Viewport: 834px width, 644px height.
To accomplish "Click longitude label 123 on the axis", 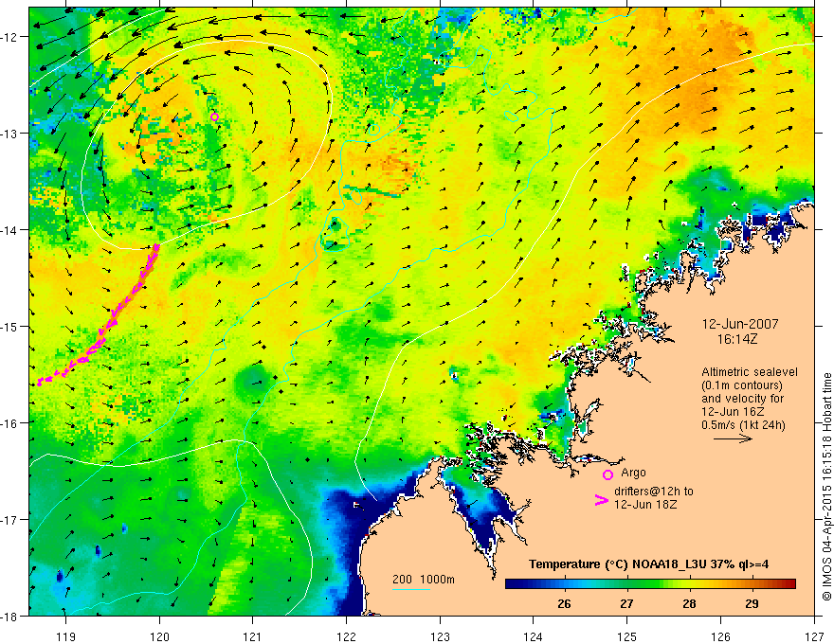I will click(x=440, y=636).
